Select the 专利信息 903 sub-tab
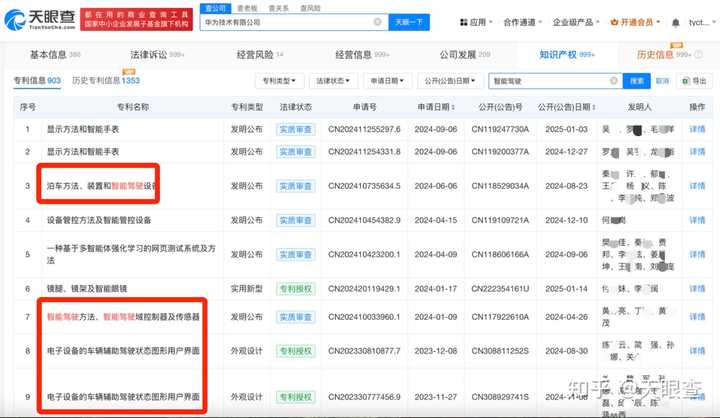720x418 pixels. click(37, 80)
